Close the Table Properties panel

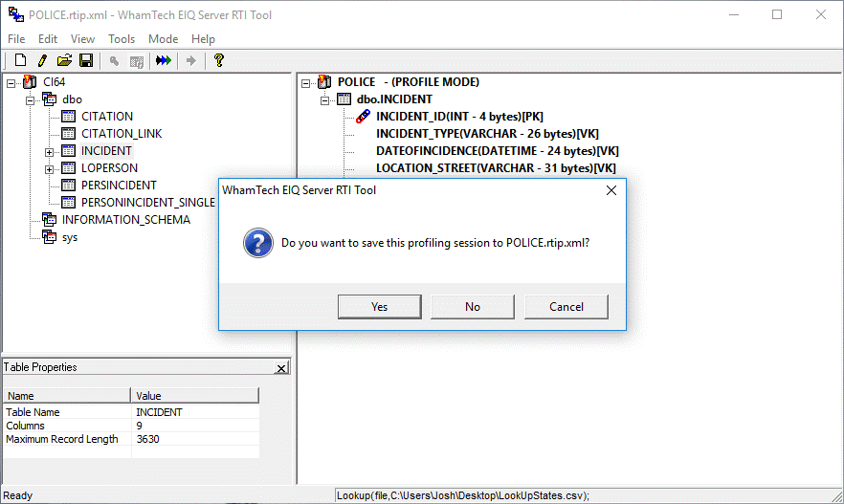(x=281, y=368)
